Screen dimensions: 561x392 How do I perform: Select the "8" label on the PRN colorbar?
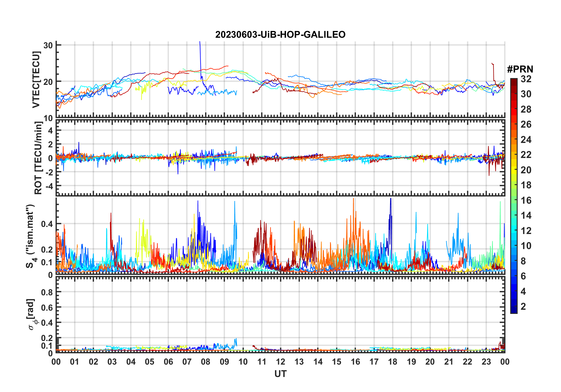coord(523,261)
